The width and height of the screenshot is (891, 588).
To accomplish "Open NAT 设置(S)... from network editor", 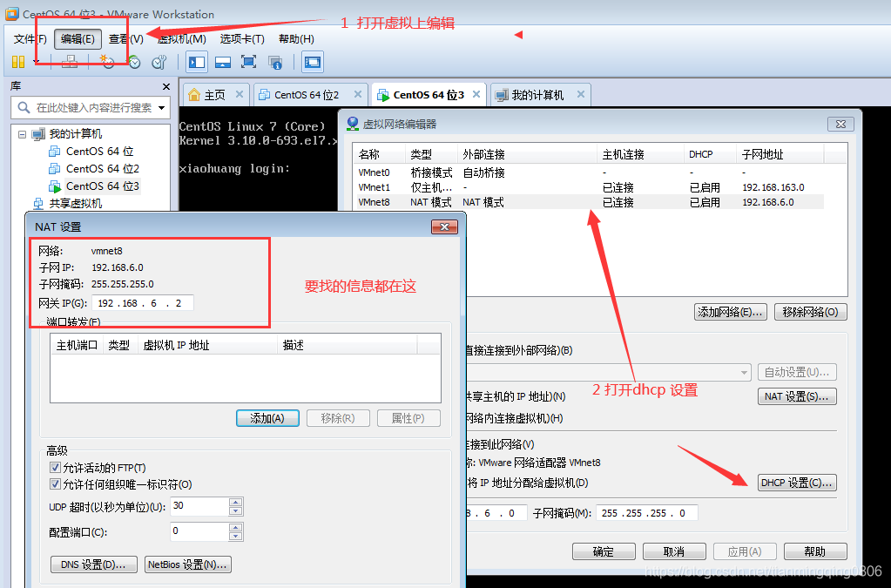I will click(x=797, y=396).
